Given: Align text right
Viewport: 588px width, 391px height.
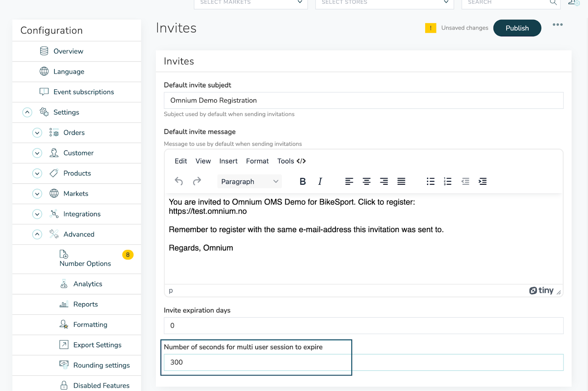Looking at the screenshot, I should click(384, 181).
